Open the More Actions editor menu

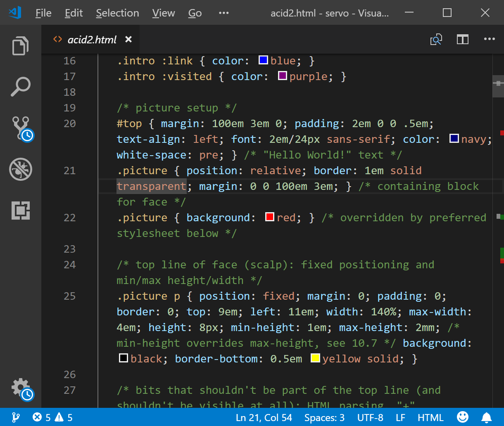pyautogui.click(x=489, y=39)
